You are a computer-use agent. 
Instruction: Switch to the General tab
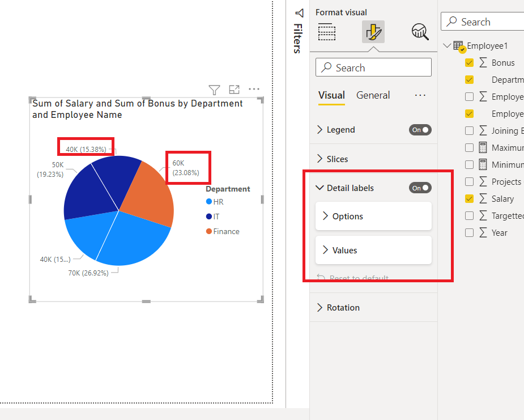[373, 96]
